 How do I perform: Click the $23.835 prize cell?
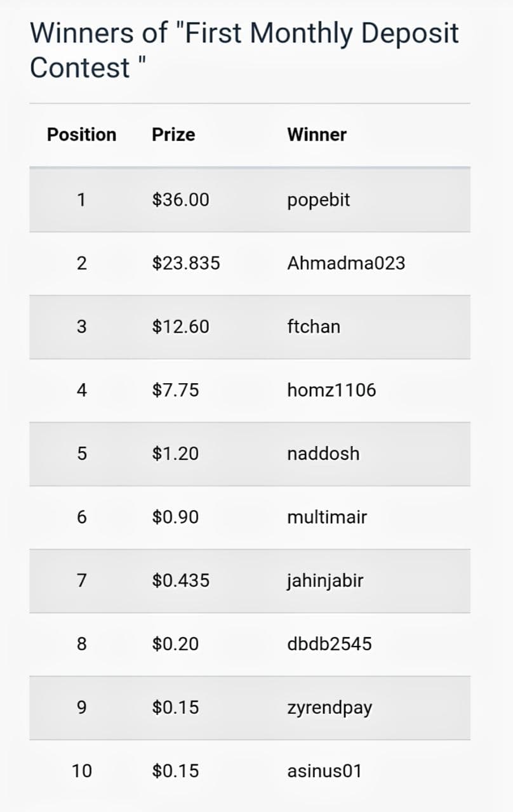point(186,263)
